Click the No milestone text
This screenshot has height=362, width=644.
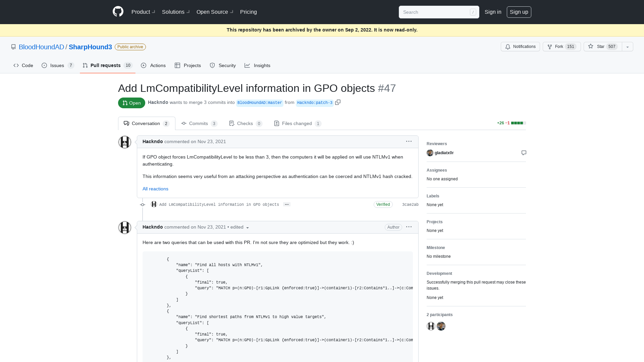point(438,256)
